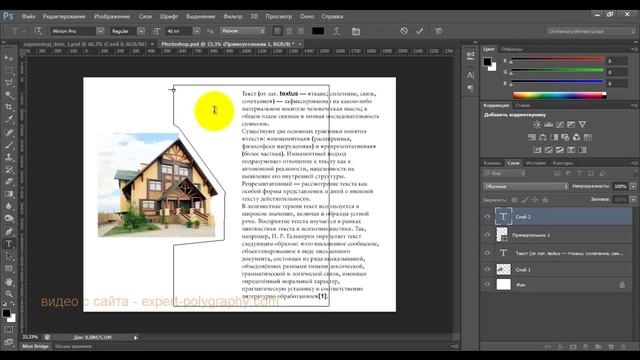Click the create warped text icon

tap(336, 31)
